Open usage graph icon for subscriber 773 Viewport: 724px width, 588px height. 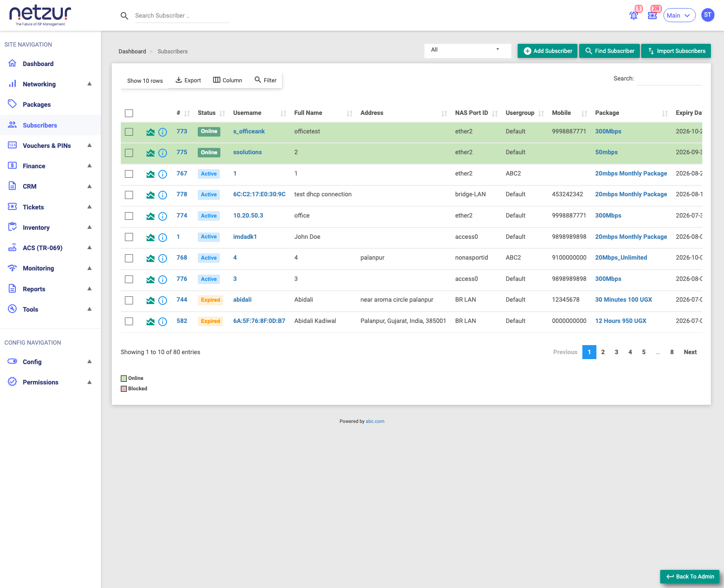(151, 132)
